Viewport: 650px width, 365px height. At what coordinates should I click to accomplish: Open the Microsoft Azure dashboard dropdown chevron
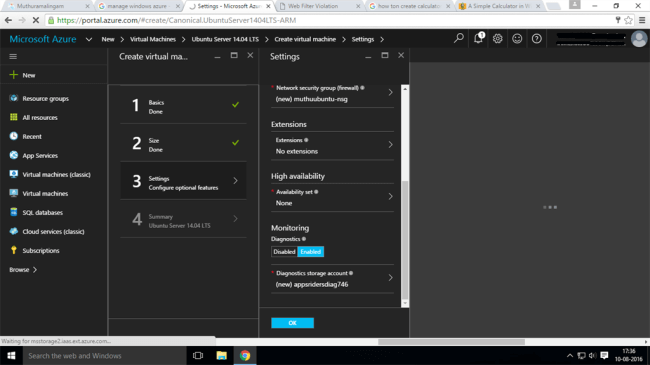(x=89, y=39)
